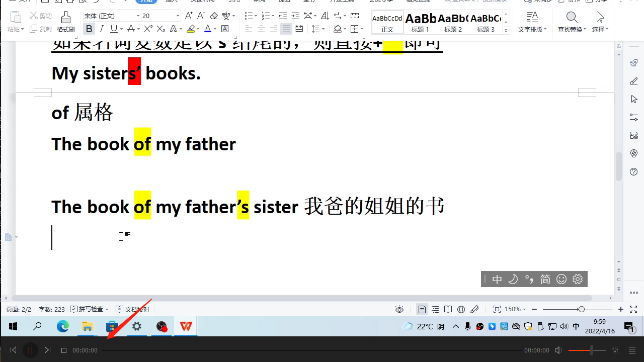Center align the paragraph

click(261, 29)
